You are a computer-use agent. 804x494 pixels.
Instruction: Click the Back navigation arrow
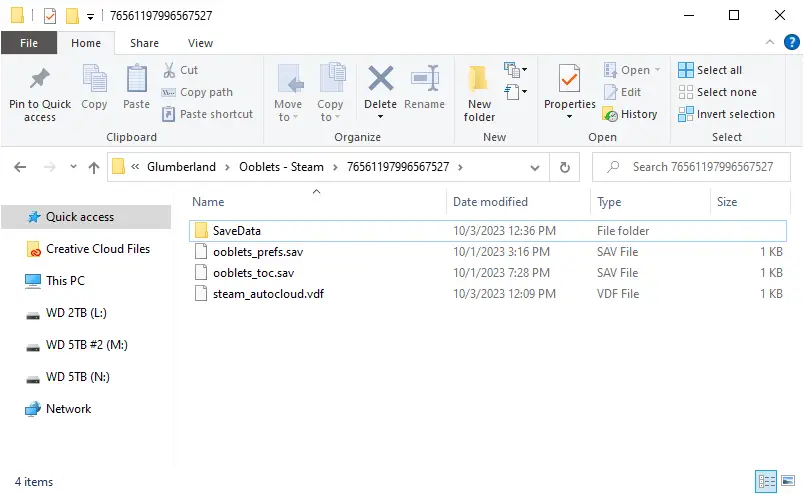[20, 167]
